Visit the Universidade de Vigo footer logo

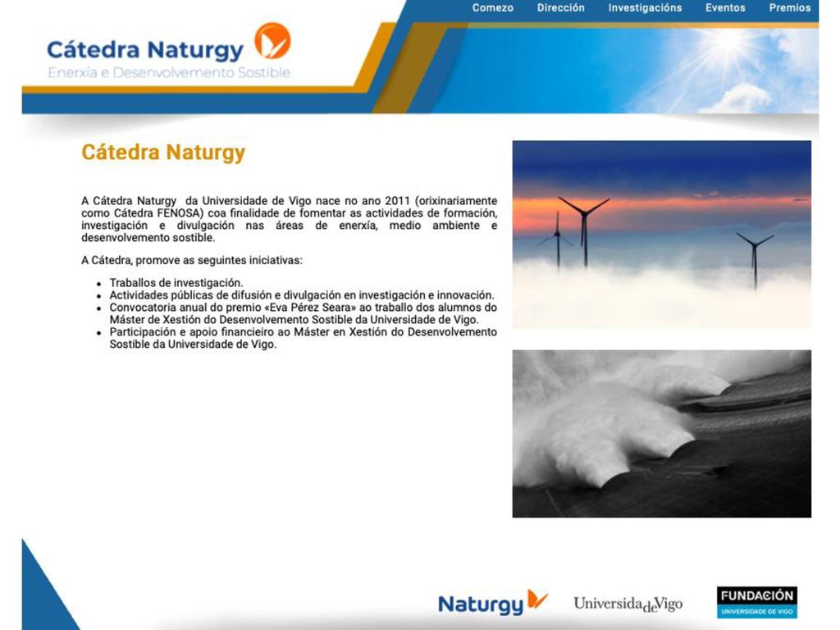[628, 605]
